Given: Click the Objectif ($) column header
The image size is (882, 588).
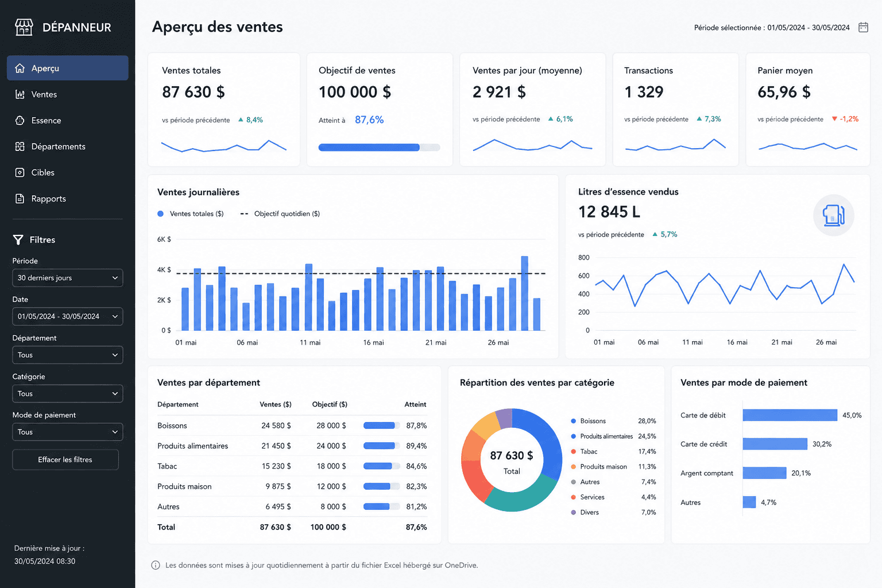Looking at the screenshot, I should [330, 404].
